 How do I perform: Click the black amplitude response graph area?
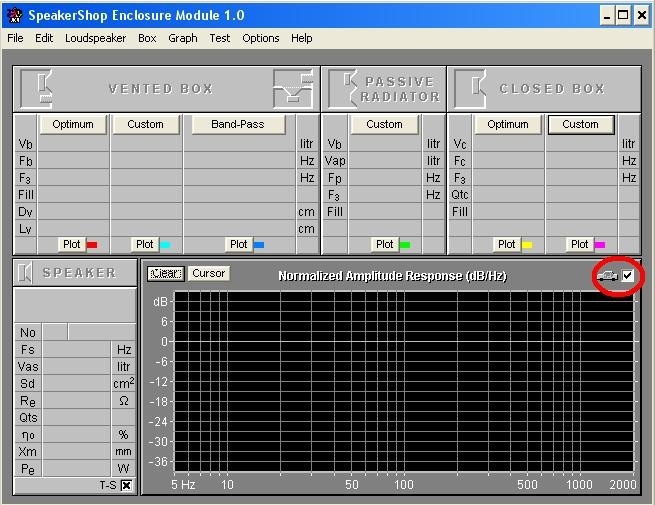point(404,381)
